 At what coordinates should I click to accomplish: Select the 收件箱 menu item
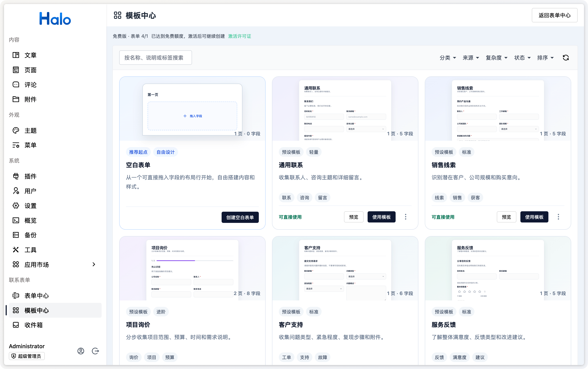tap(55, 325)
